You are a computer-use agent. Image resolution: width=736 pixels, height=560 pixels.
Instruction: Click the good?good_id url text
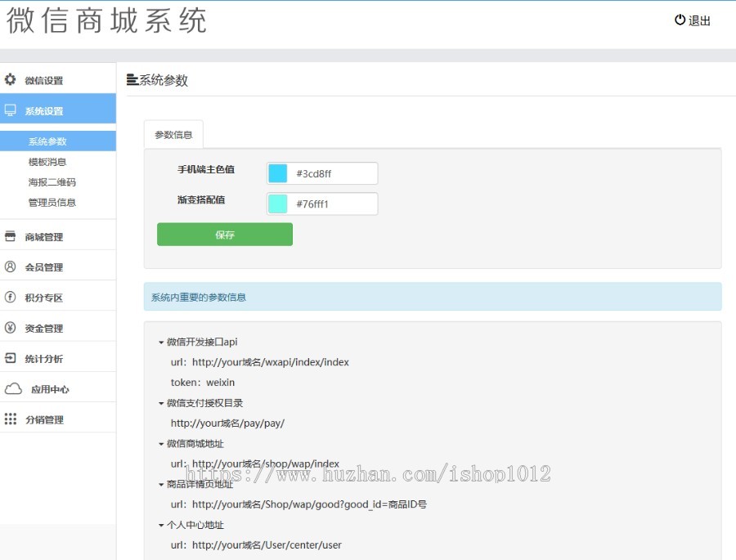click(298, 504)
